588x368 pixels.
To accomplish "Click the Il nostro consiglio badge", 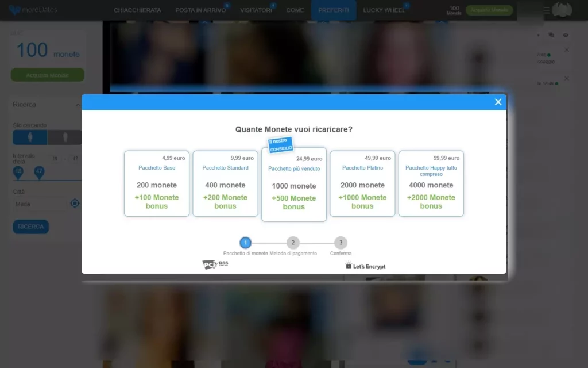I will point(280,144).
